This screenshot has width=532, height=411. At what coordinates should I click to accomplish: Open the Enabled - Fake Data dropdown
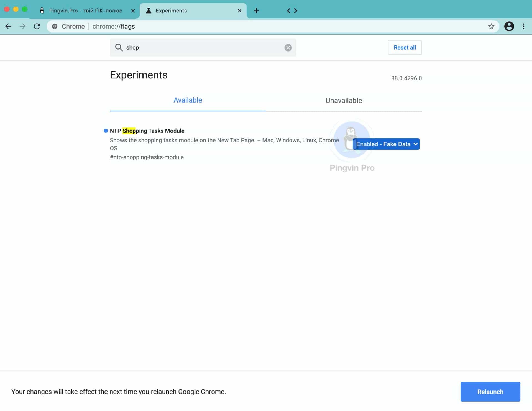point(386,144)
